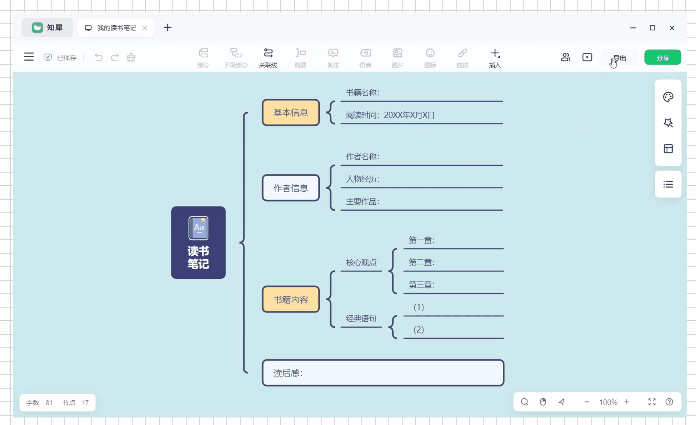Select the (1) quote node
This screenshot has width=696, height=425.
(x=453, y=308)
